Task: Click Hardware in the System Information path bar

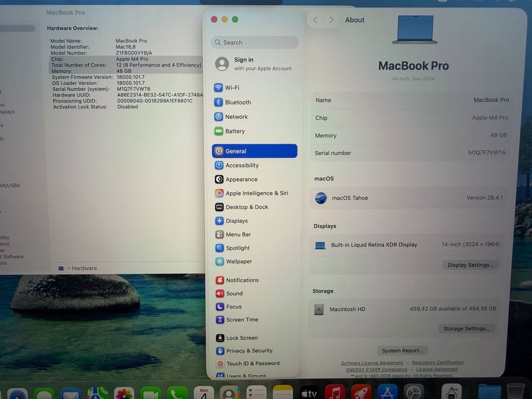Action: pyautogui.click(x=84, y=268)
